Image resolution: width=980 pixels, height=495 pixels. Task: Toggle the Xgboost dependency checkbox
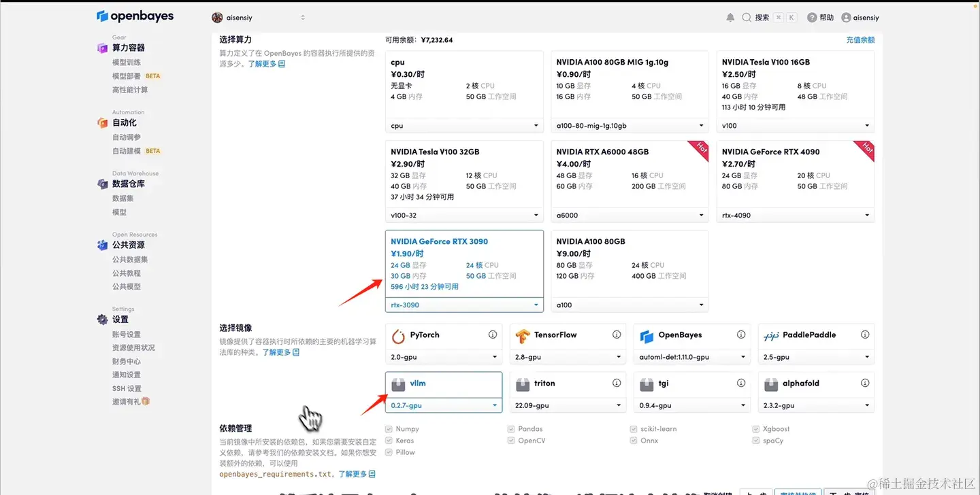click(x=756, y=429)
